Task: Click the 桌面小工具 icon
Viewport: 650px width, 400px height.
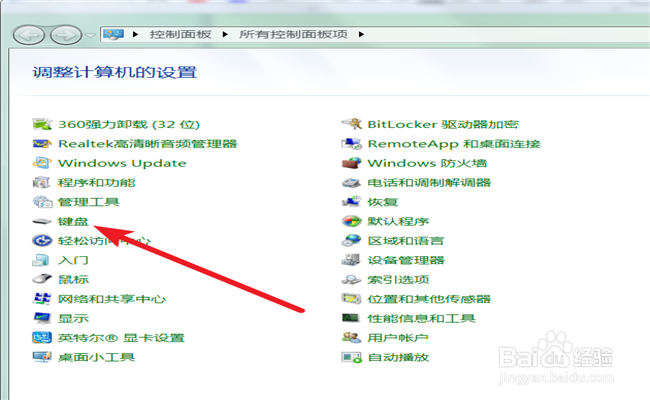Action: point(42,357)
